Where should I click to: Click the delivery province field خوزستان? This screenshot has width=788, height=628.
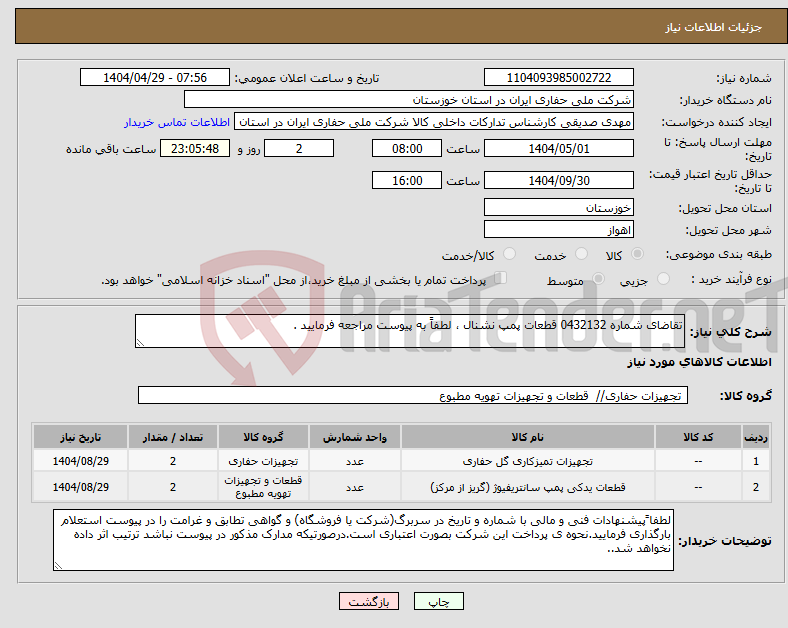tap(558, 207)
